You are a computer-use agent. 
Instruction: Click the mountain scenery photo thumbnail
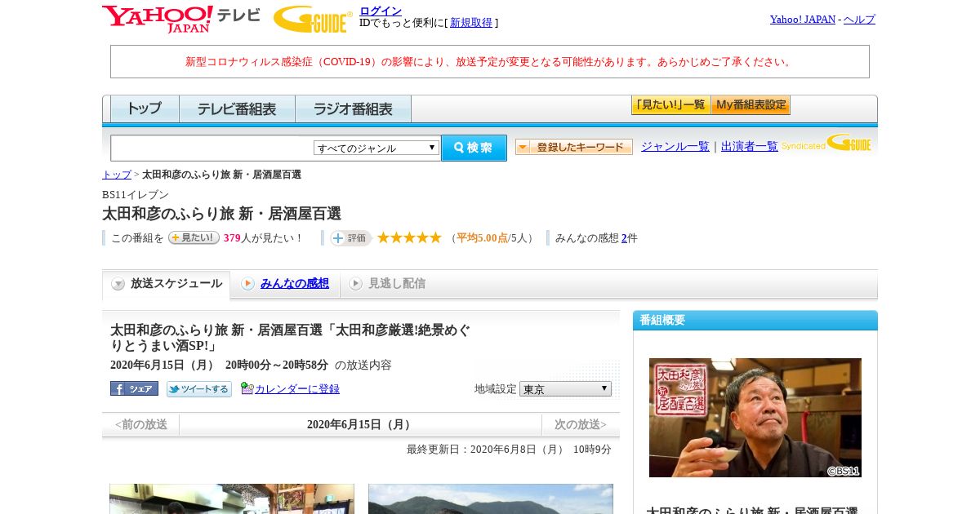(x=491, y=498)
